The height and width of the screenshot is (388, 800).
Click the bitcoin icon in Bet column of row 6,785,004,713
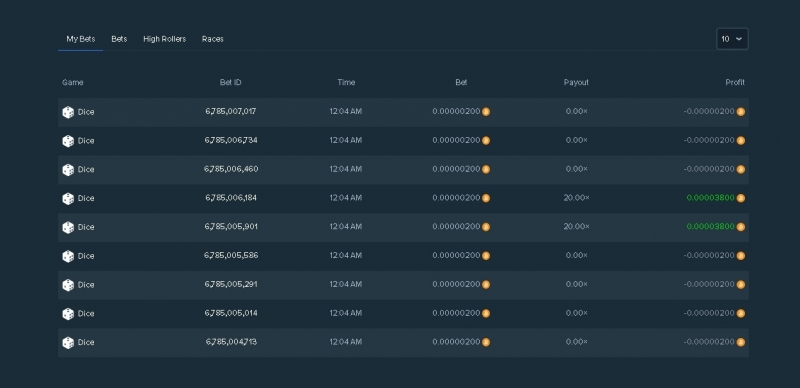click(x=486, y=342)
